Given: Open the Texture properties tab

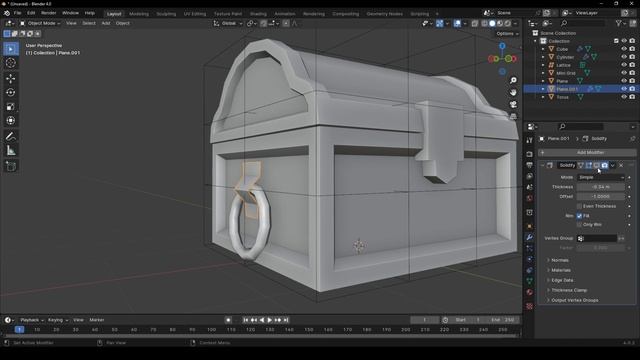Looking at the screenshot, I should point(529,306).
